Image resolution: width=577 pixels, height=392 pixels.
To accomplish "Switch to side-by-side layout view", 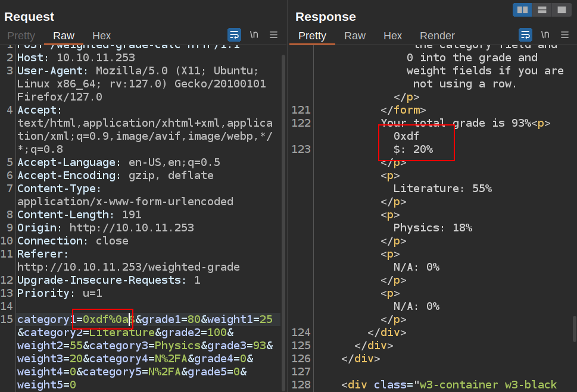I will pos(522,10).
